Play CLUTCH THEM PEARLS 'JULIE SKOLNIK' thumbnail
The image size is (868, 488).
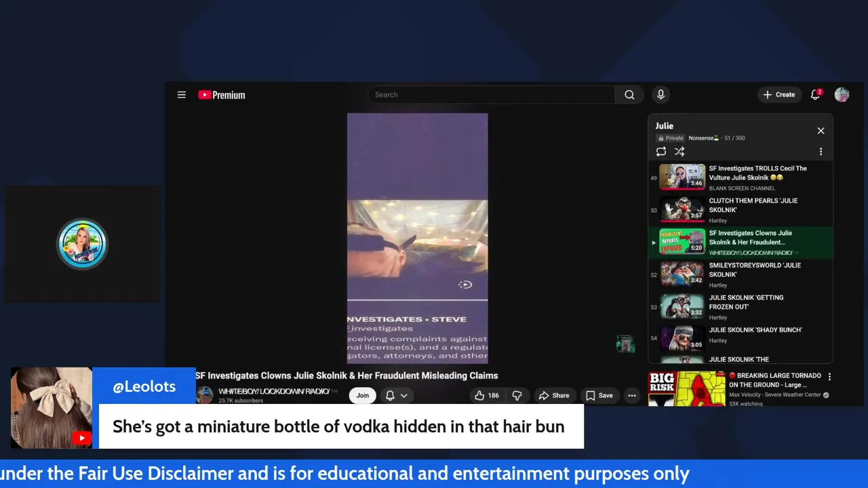pyautogui.click(x=682, y=209)
